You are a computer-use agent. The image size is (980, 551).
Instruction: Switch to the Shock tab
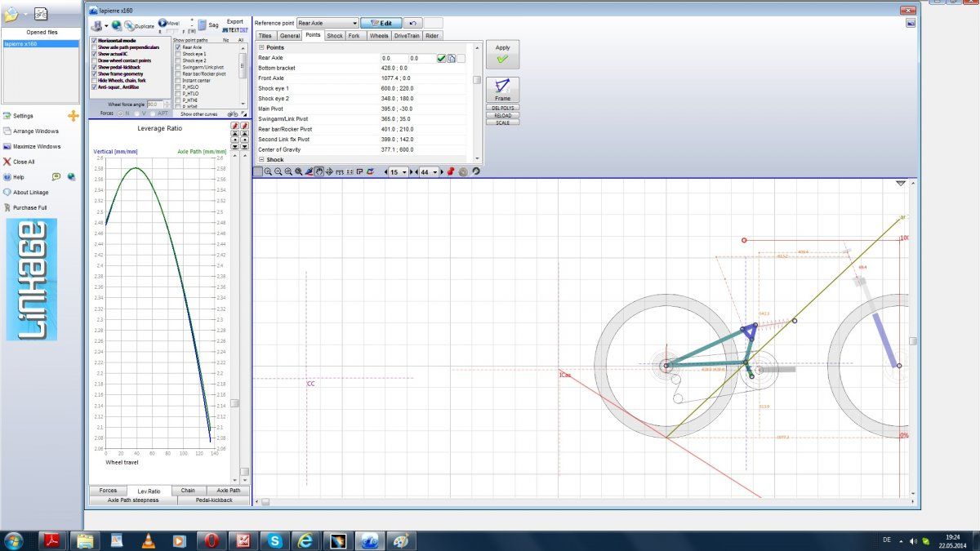335,36
